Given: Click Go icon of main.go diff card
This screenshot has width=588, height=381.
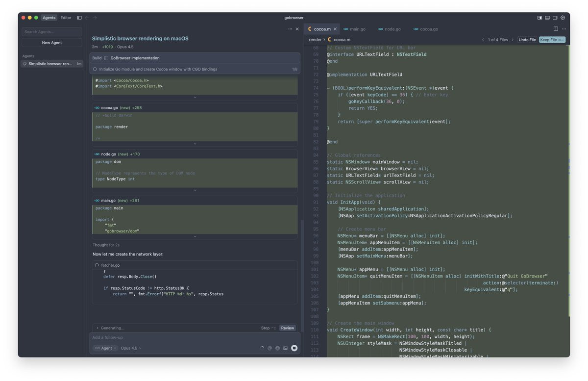Looking at the screenshot, I should 97,201.
